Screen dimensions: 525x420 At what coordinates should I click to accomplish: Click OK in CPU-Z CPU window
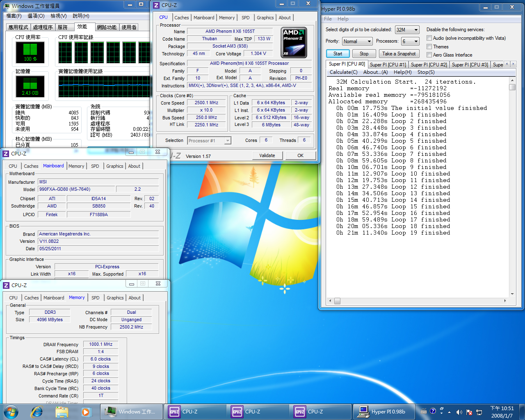tap(301, 155)
